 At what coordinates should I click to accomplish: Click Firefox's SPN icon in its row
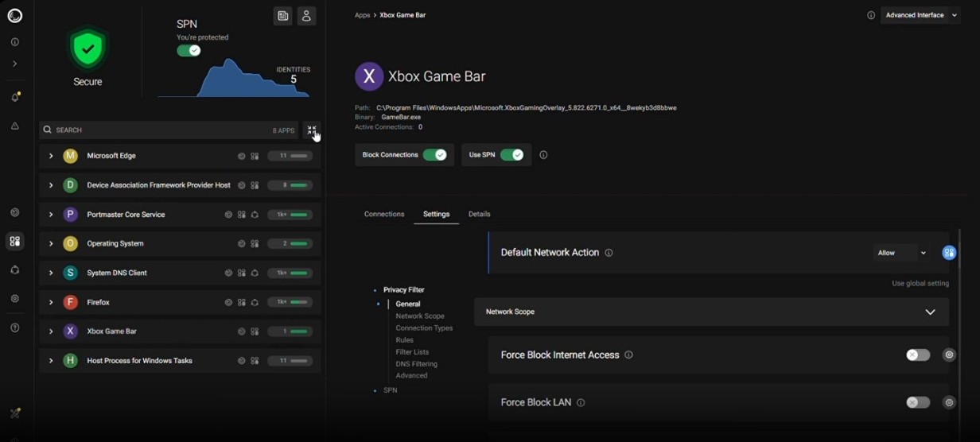pos(255,303)
